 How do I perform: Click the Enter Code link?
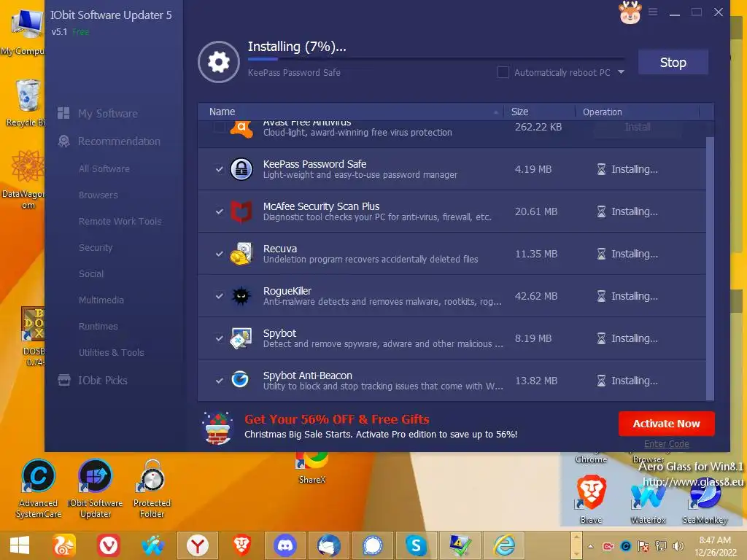point(667,444)
